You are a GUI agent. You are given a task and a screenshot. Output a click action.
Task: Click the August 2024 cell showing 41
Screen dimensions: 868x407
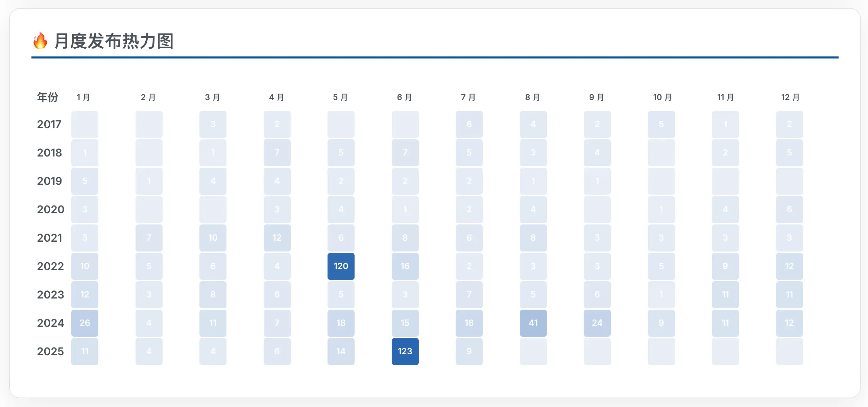click(x=533, y=323)
